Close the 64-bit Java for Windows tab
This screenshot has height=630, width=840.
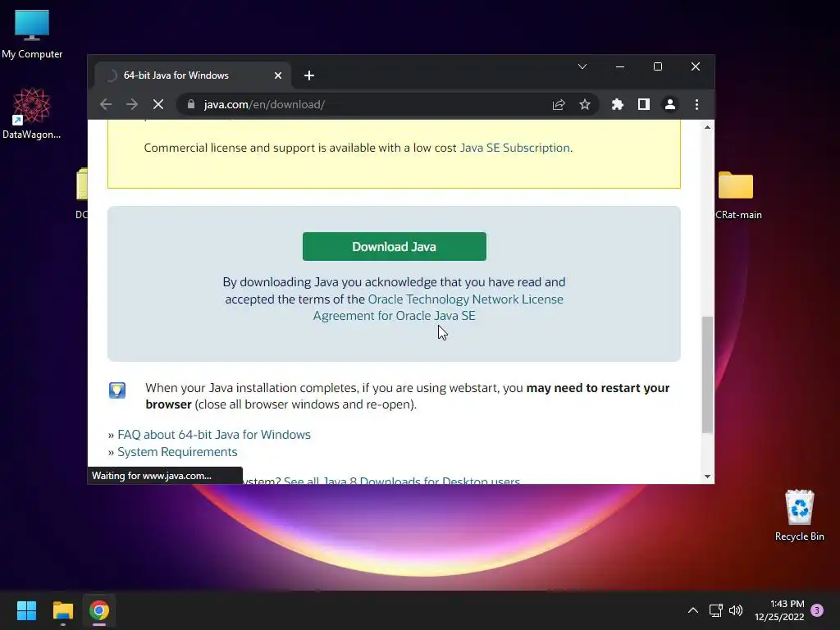(x=278, y=75)
